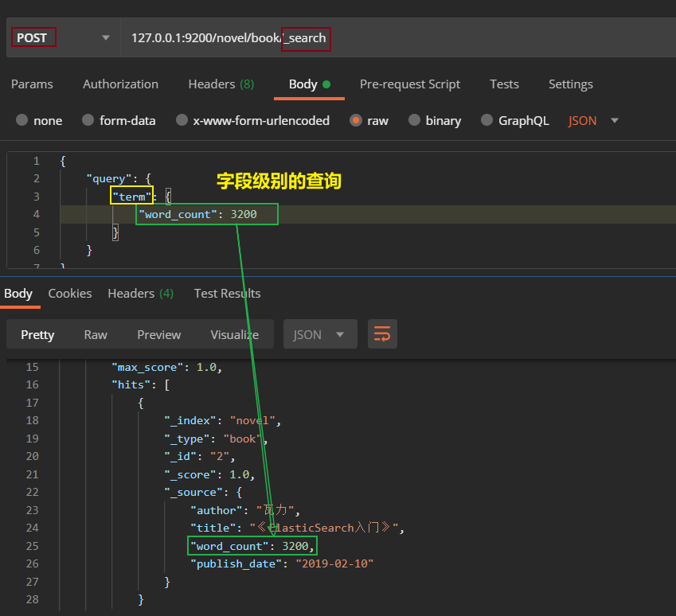The height and width of the screenshot is (616, 676).
Task: Click line number 16 in response gutter
Action: pyautogui.click(x=33, y=384)
